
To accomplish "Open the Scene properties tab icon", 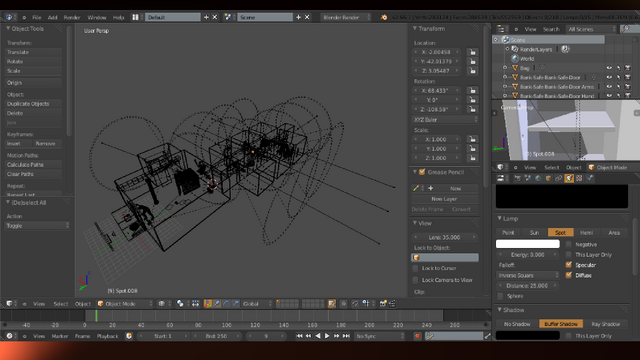I will pyautogui.click(x=528, y=178).
